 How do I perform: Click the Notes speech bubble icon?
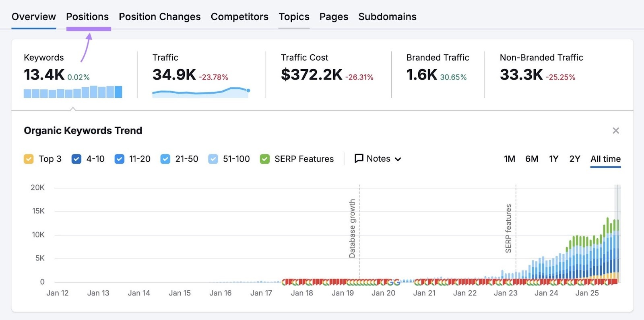(x=359, y=158)
